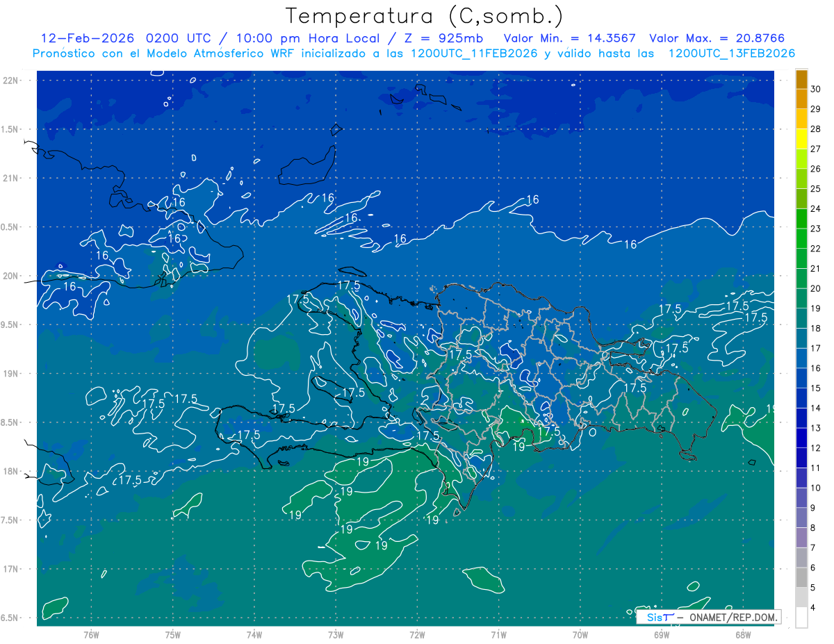Viewport: 834px width, 644px height.
Task: Click the '68W' longitude label
Action: coord(743,634)
